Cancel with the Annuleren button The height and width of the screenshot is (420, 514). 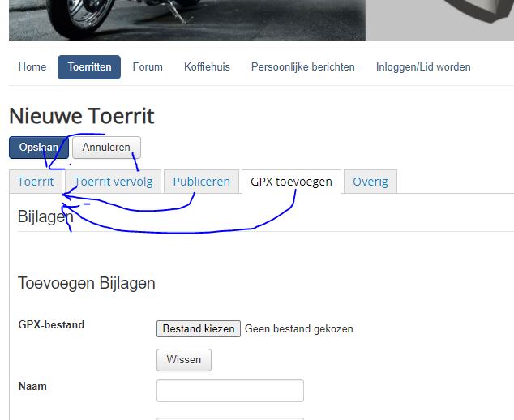[106, 148]
